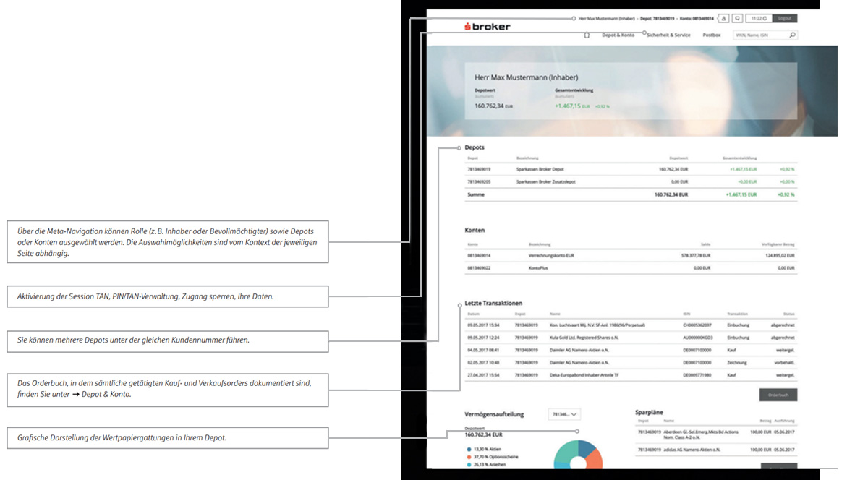Click the chat bubble icon in the header
Screen dimensions: 868x480
pyautogui.click(x=739, y=18)
